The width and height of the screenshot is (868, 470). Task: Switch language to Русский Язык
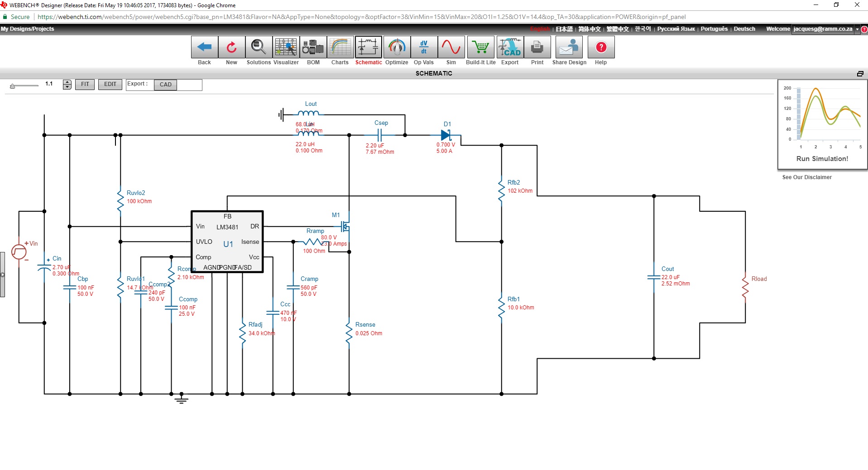tap(676, 29)
